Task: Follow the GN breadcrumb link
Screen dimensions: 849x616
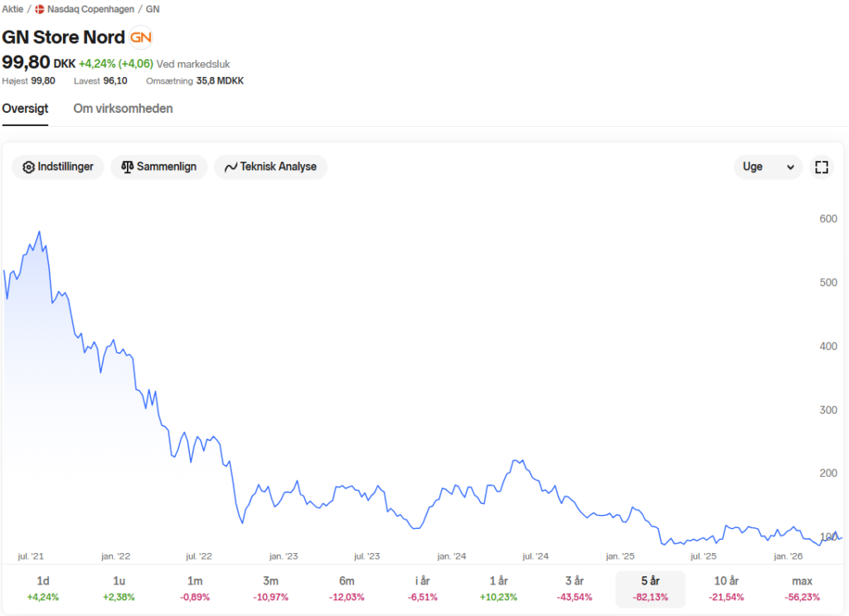Action: pos(153,9)
